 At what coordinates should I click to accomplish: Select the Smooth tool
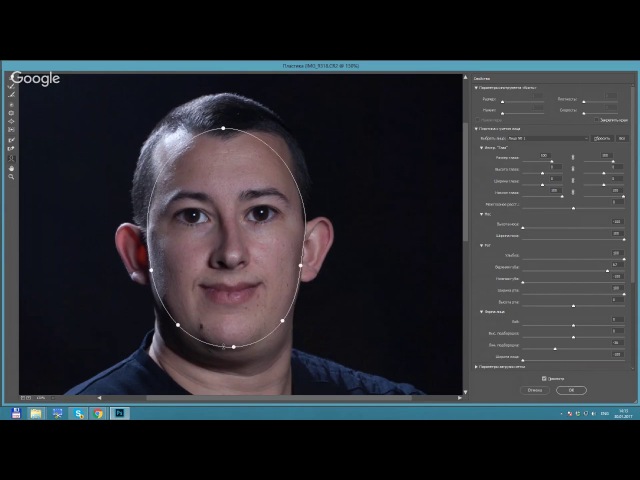tap(11, 95)
